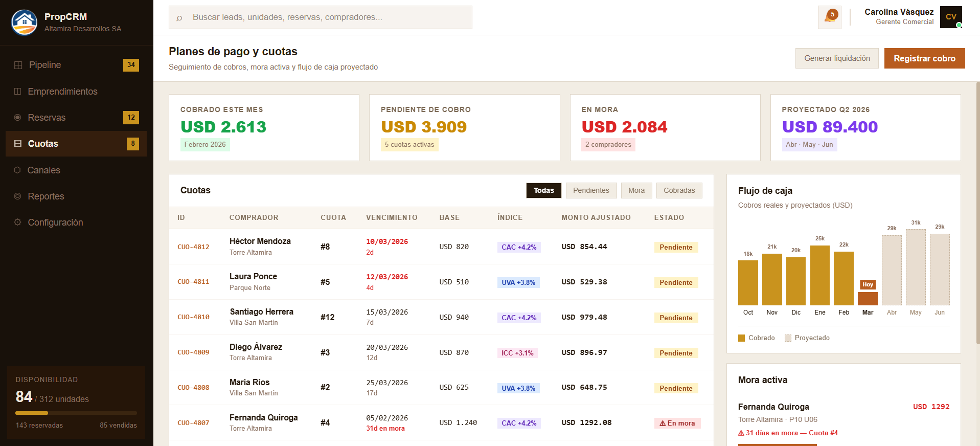Click Diego Álvarez buyer name
Screen dimensions: 980x446
(x=256, y=347)
